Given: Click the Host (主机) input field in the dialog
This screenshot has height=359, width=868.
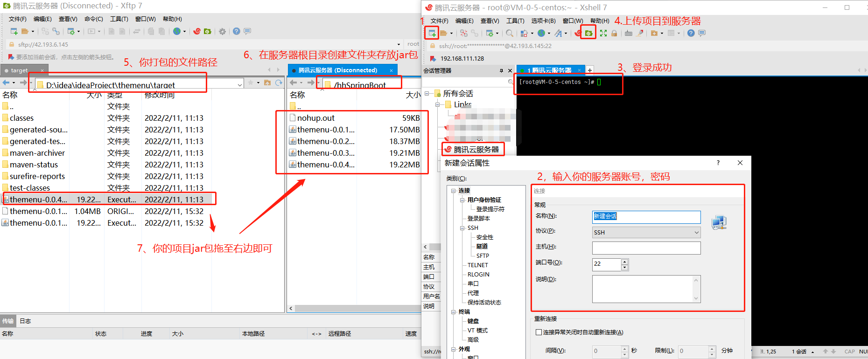Looking at the screenshot, I should pyautogui.click(x=646, y=248).
